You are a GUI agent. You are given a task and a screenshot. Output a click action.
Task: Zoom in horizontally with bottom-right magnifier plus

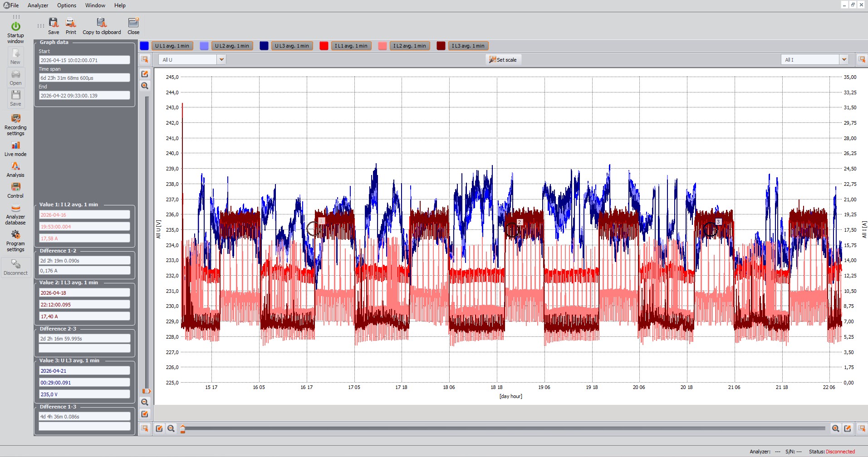click(835, 428)
